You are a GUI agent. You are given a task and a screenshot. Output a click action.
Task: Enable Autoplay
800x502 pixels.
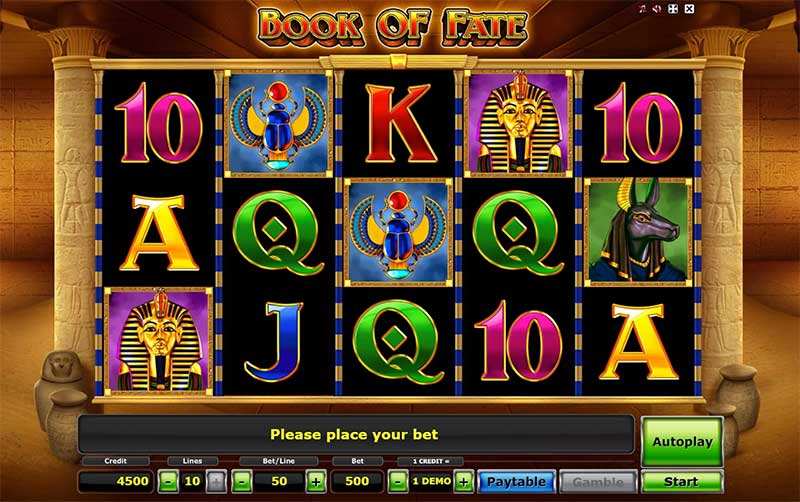pos(682,442)
